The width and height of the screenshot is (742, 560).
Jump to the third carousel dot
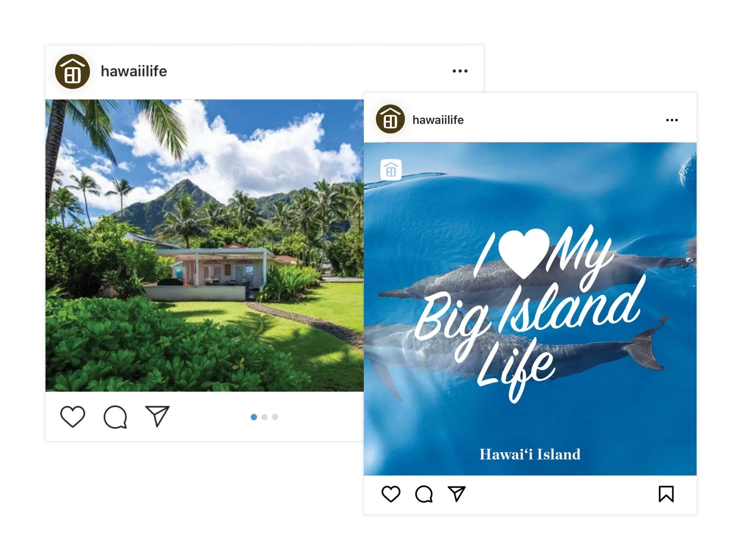click(275, 417)
